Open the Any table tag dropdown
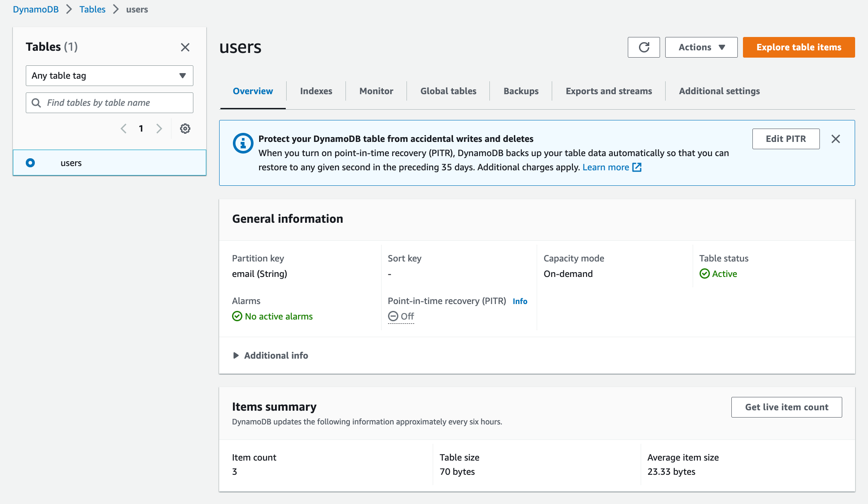 [110, 76]
